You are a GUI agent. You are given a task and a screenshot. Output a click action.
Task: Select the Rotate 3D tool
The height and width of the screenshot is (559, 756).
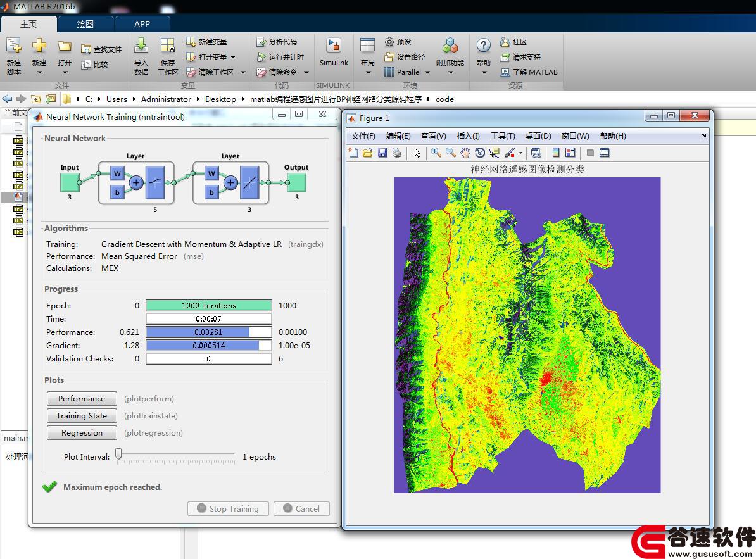pos(480,153)
